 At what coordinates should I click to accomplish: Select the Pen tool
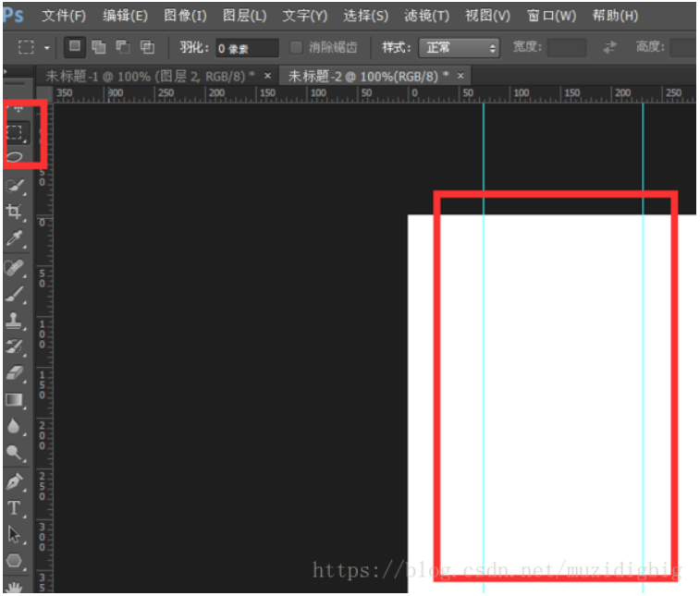point(15,481)
